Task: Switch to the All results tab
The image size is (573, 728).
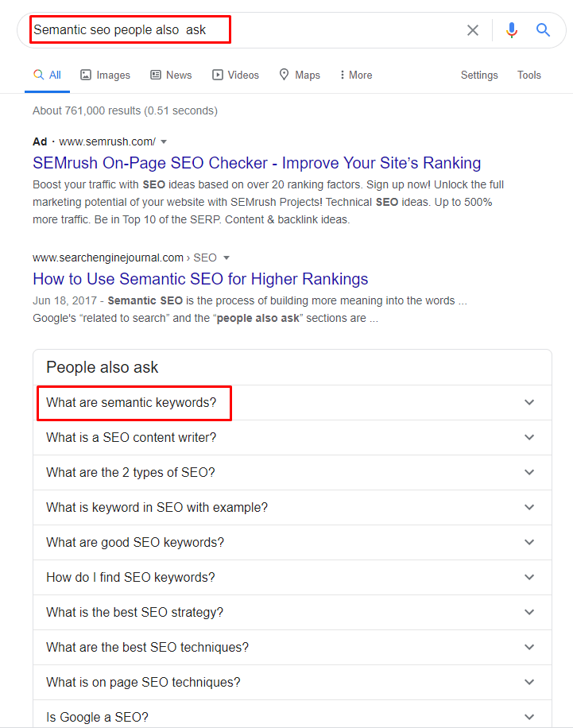Action: click(x=47, y=74)
